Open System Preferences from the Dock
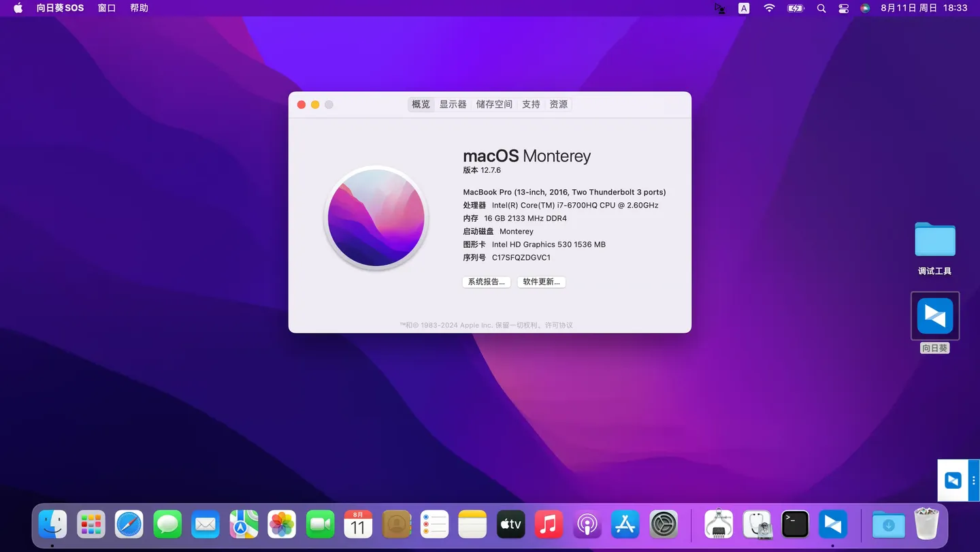The image size is (980, 552). pyautogui.click(x=663, y=524)
